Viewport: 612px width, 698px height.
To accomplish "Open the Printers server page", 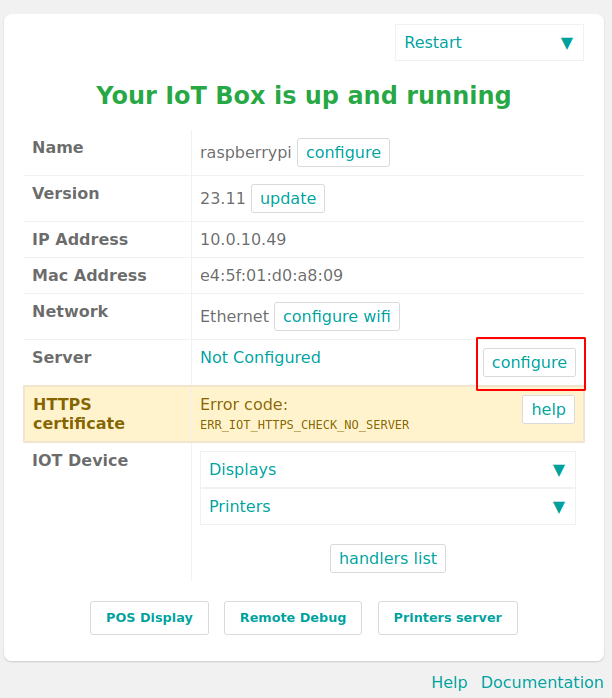I will click(x=447, y=618).
